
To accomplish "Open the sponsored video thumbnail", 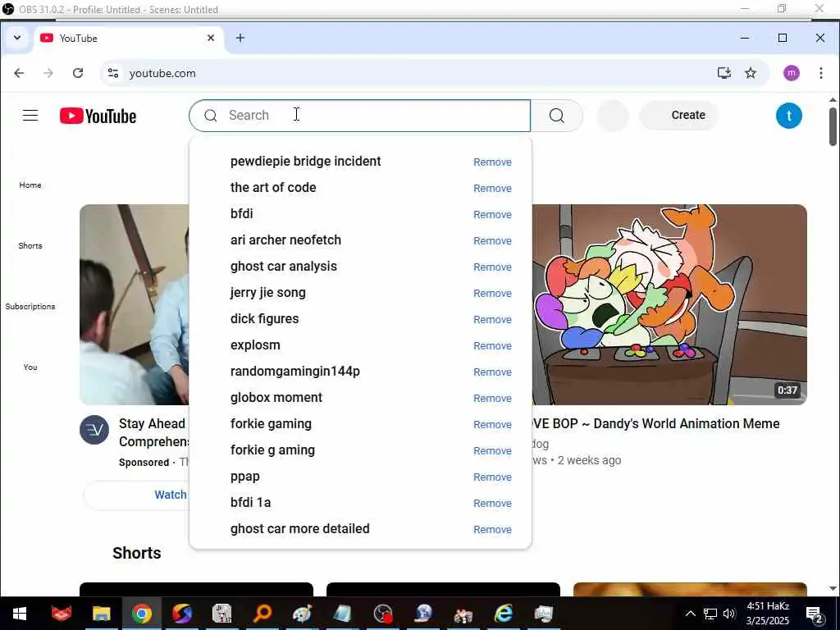I will [134, 304].
